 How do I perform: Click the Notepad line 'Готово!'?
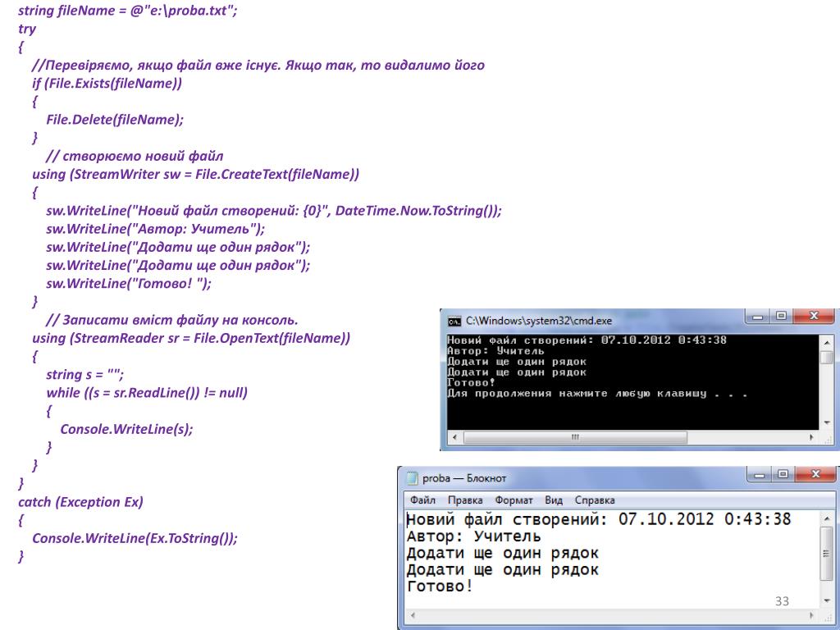[440, 586]
